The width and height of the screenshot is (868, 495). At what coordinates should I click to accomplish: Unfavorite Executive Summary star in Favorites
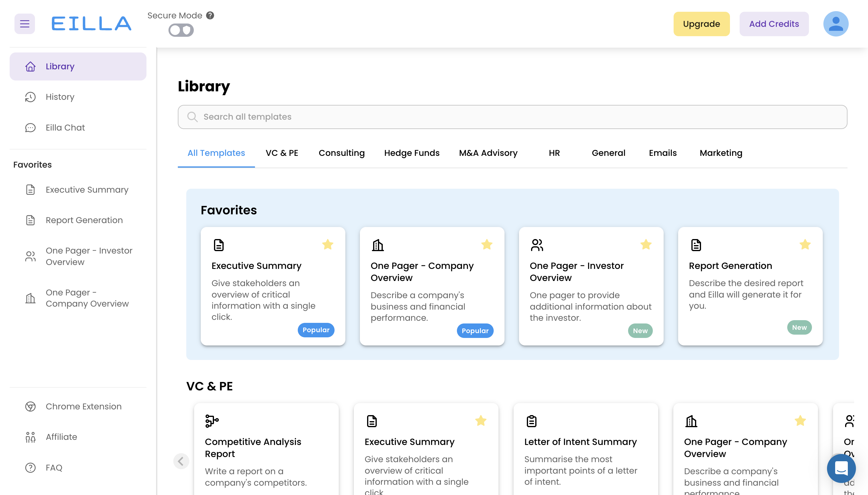pos(328,244)
